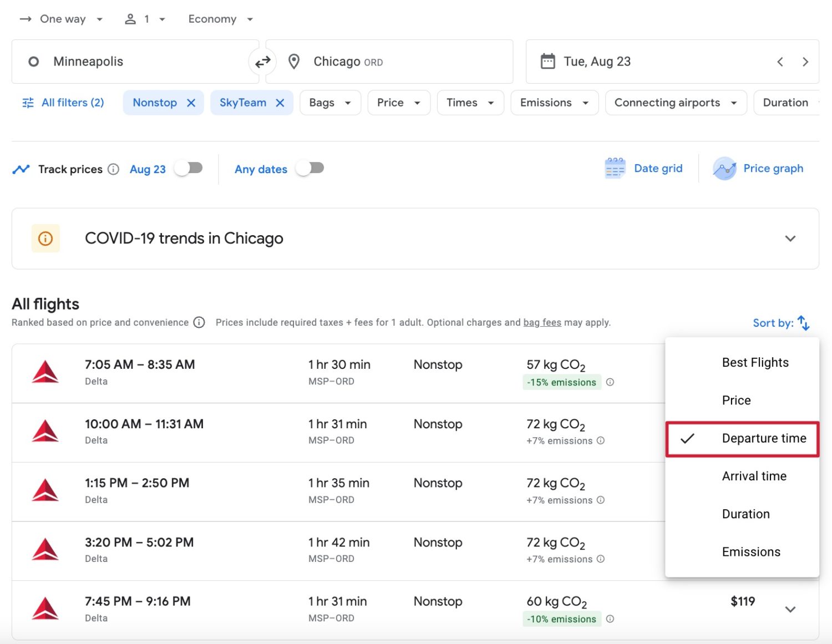Screen dimensions: 832x644
Task: Open the Times filter dropdown
Action: (469, 102)
